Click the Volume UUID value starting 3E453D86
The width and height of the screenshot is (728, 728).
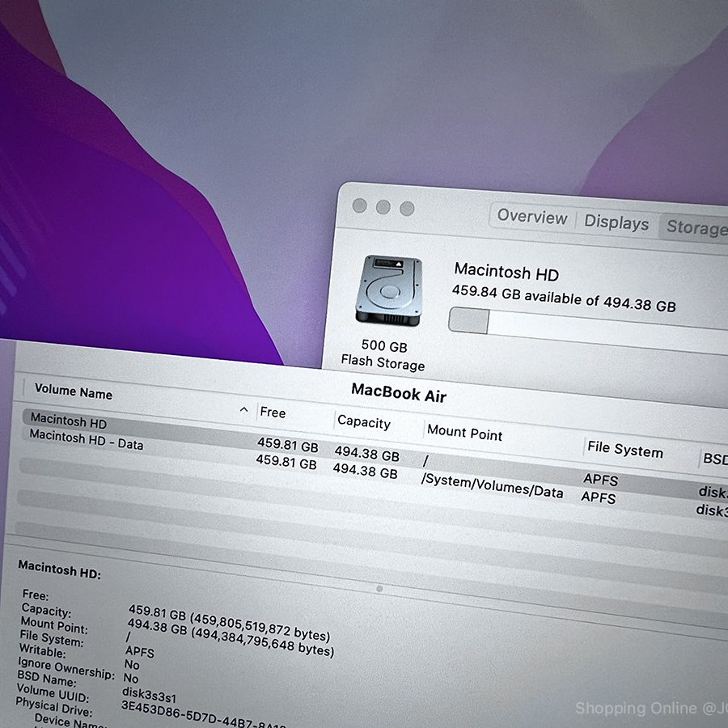203,717
